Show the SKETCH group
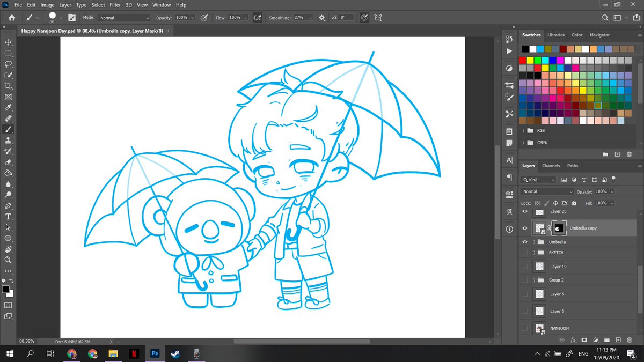Viewport: 644px width, 362px height. (525, 253)
